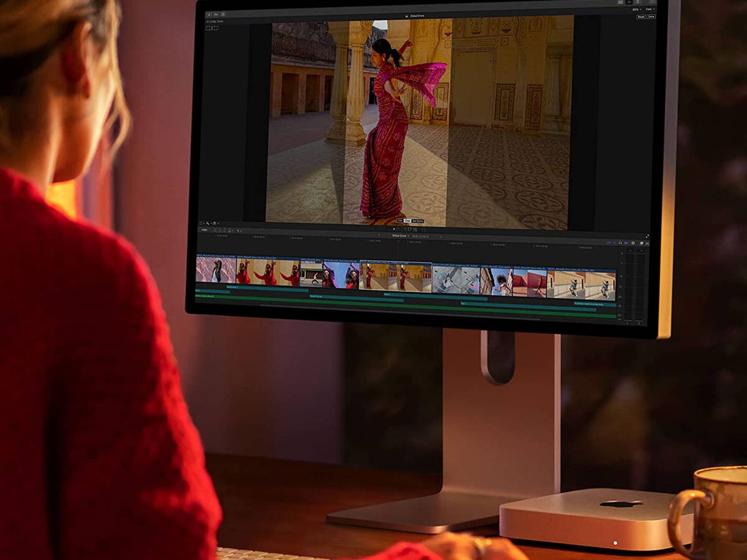The height and width of the screenshot is (560, 747).
Task: Select the teal overhead courtyard clip
Action: point(456,279)
